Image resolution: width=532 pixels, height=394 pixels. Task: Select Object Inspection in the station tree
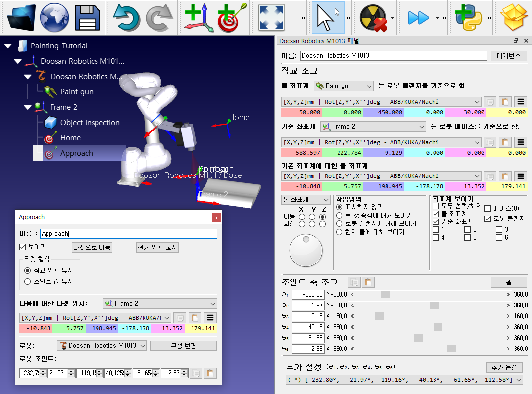click(x=90, y=123)
